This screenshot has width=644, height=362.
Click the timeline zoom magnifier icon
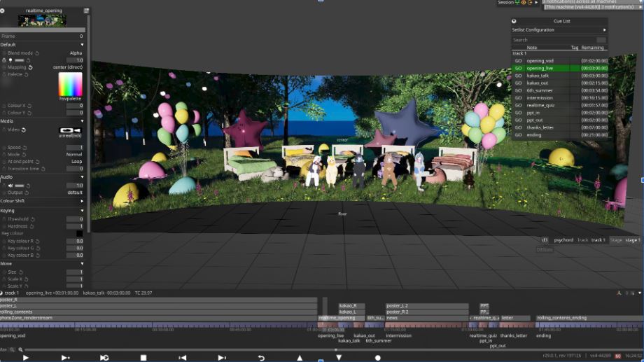20,349
